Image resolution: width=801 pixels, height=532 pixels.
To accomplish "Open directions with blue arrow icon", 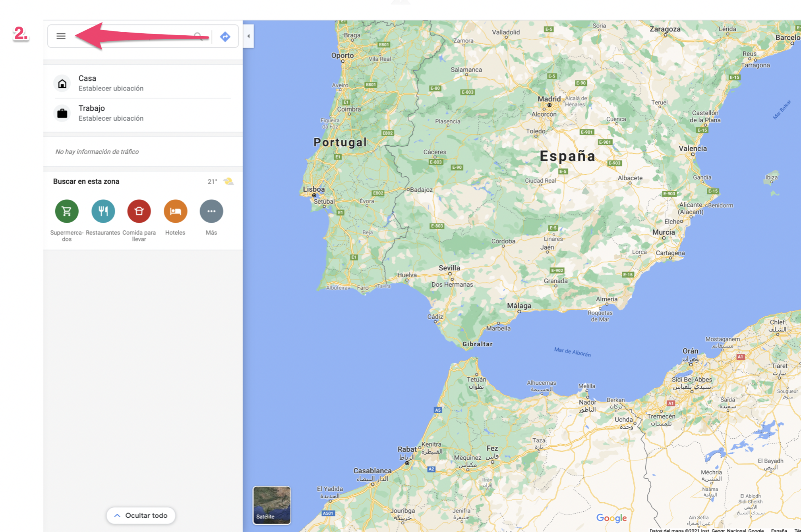I will pyautogui.click(x=225, y=37).
